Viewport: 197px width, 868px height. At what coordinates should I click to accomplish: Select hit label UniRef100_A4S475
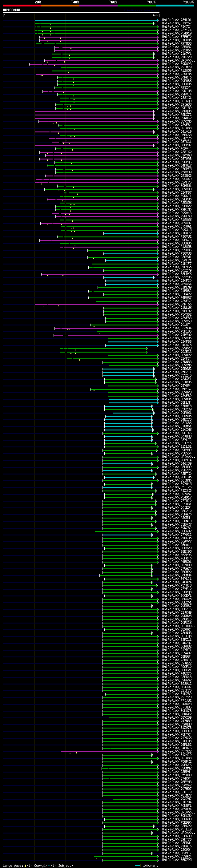176,345
